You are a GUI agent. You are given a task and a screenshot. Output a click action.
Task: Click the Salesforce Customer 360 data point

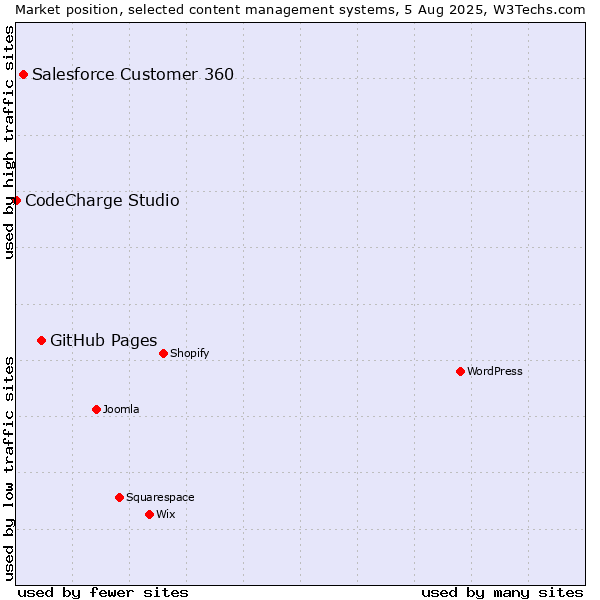(23, 75)
